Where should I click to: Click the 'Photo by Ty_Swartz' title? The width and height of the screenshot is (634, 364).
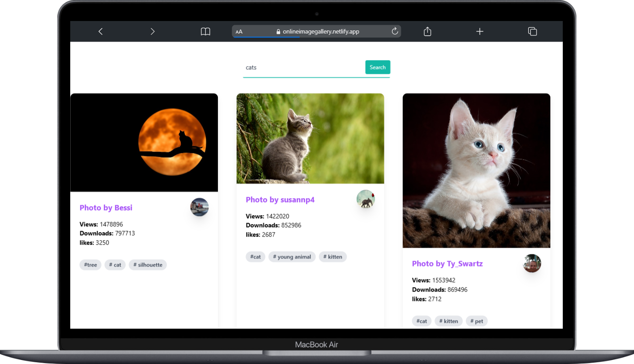[447, 263]
